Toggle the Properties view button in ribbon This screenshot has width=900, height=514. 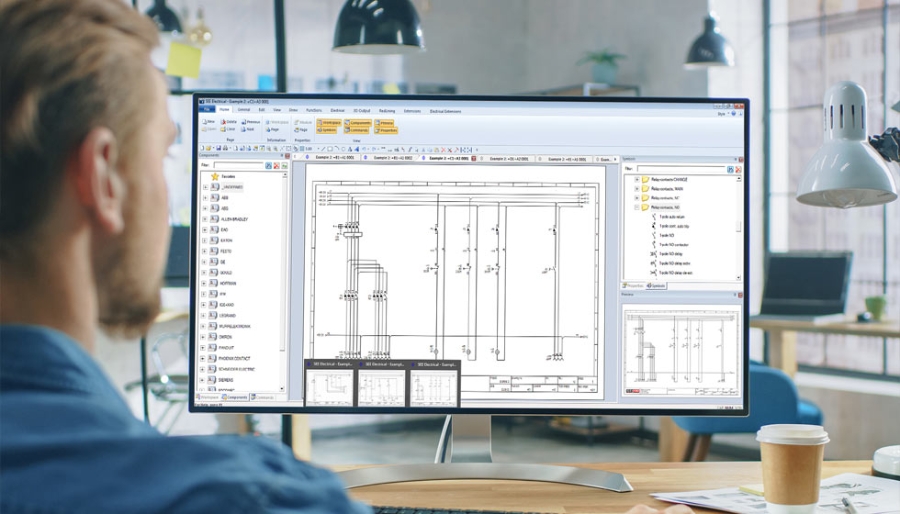(385, 130)
